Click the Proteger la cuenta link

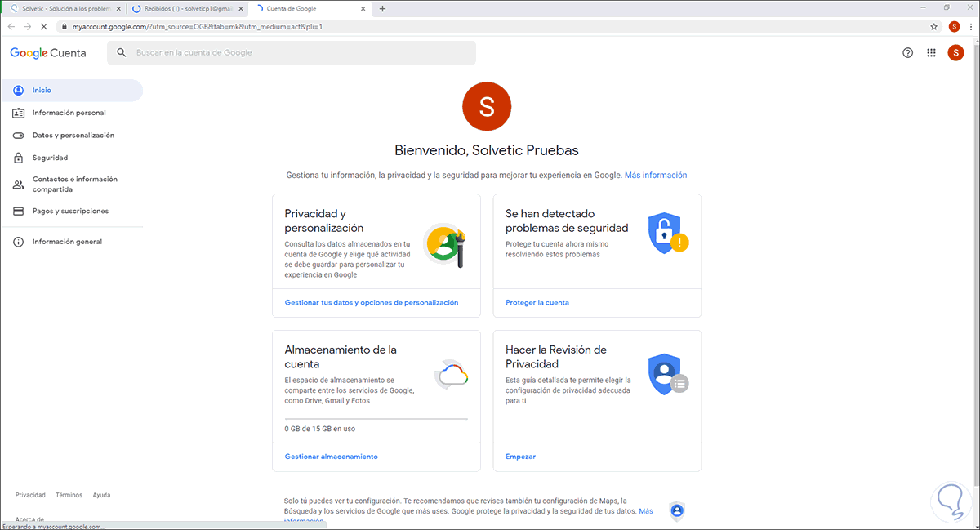point(537,302)
